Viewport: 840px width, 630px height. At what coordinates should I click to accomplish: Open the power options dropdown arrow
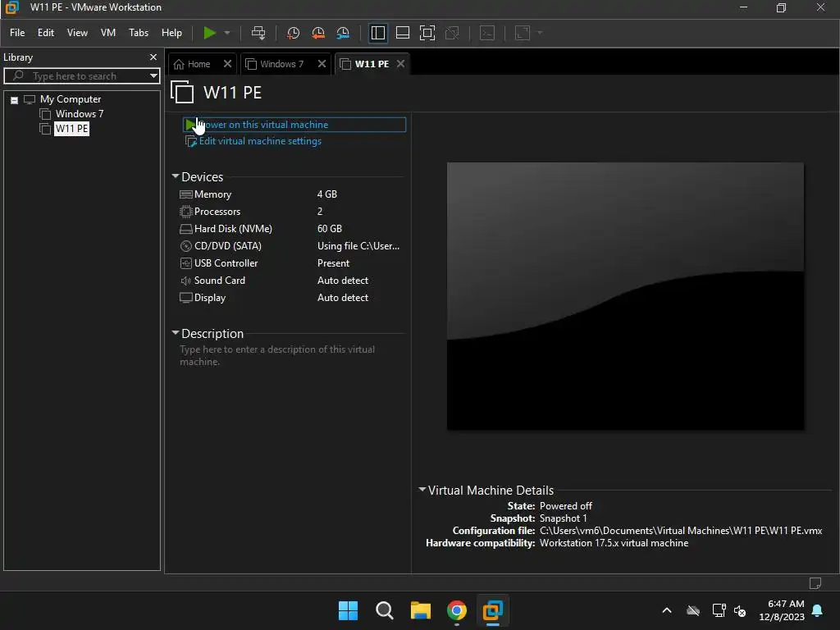(x=227, y=33)
